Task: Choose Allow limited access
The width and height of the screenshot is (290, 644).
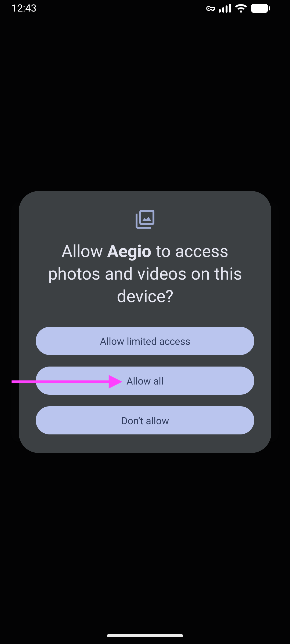Action: tap(145, 341)
